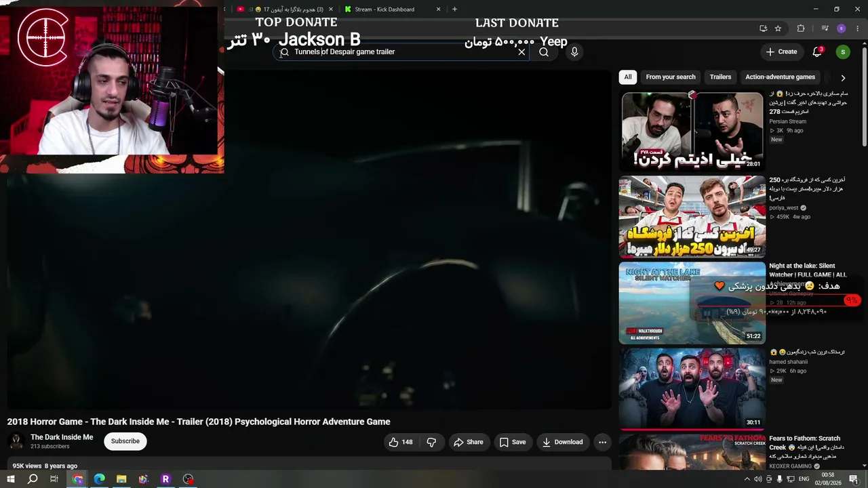The width and height of the screenshot is (868, 488).
Task: Open Persian Stream channel link
Action: (x=787, y=121)
